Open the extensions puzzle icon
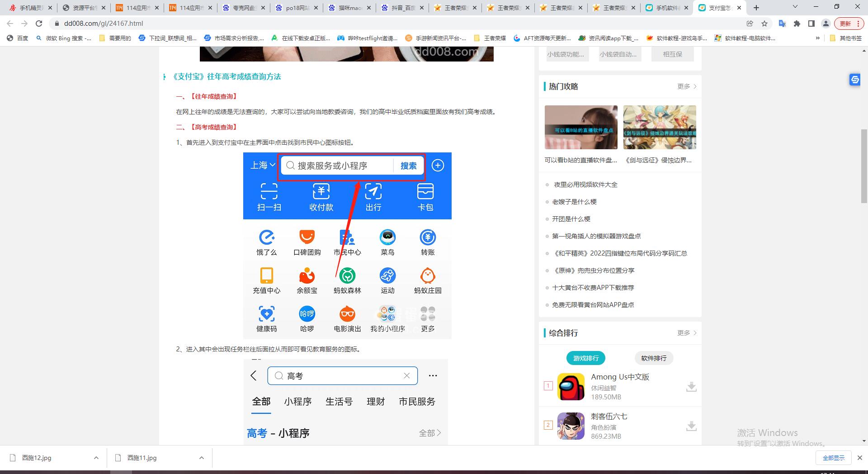This screenshot has width=868, height=474. click(797, 24)
